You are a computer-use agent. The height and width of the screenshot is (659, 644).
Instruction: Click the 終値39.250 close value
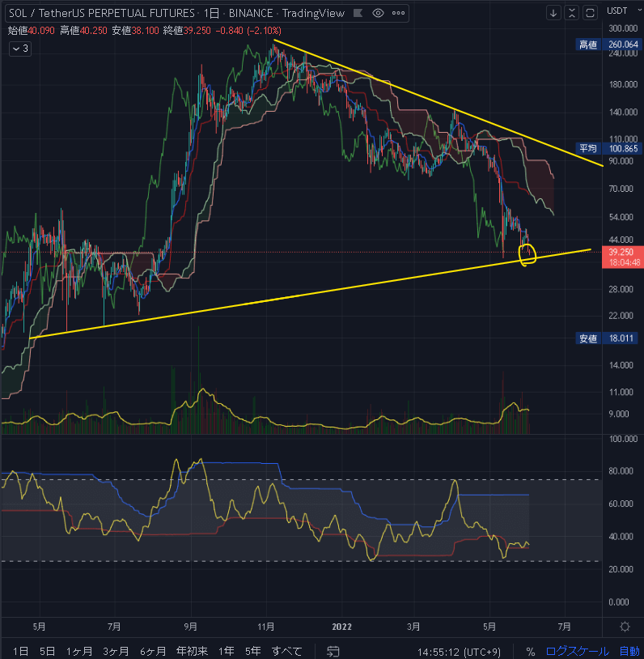coord(187,31)
